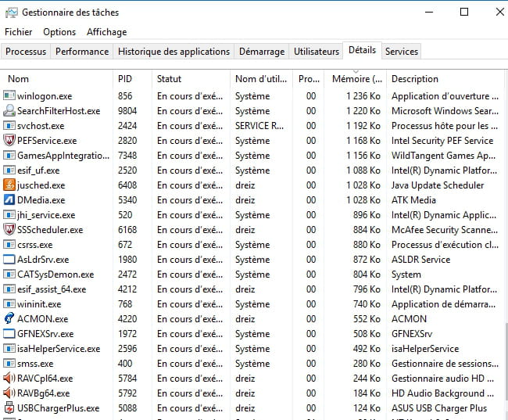This screenshot has width=508, height=420.
Task: Switch to the Démarrage tab
Action: (x=262, y=52)
